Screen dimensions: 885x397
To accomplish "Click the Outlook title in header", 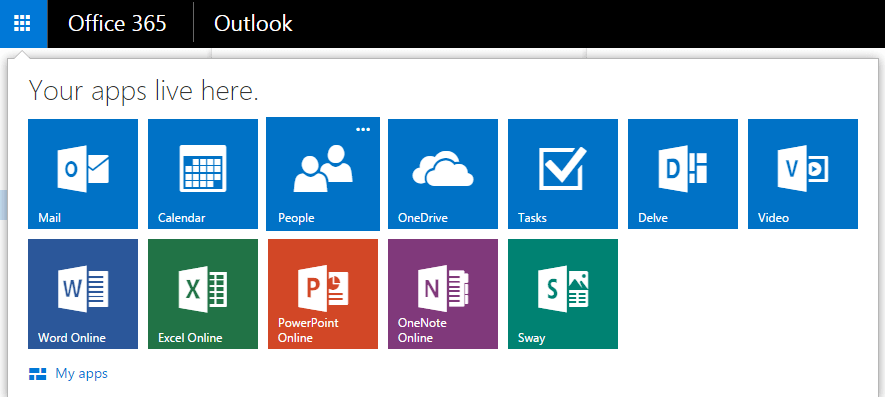I will coord(253,24).
